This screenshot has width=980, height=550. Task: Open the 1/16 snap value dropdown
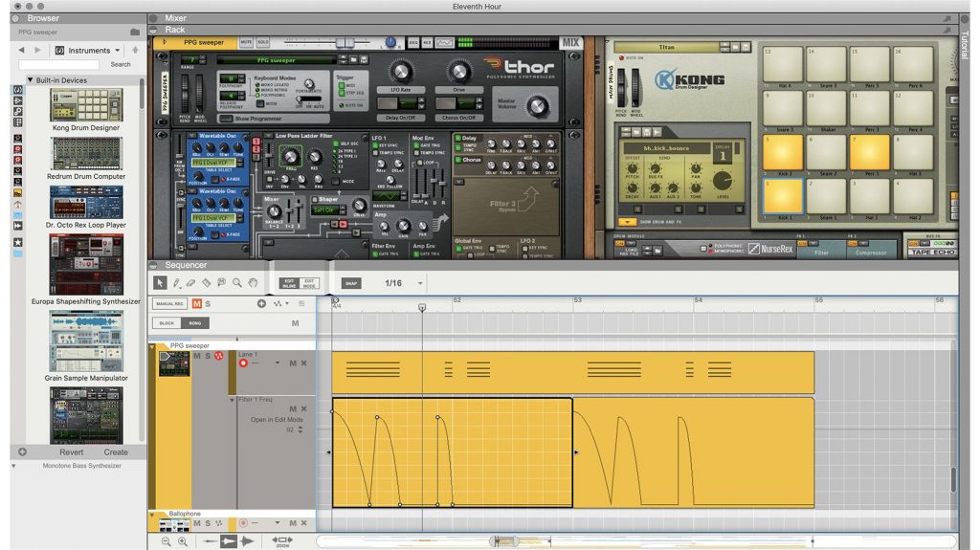420,283
